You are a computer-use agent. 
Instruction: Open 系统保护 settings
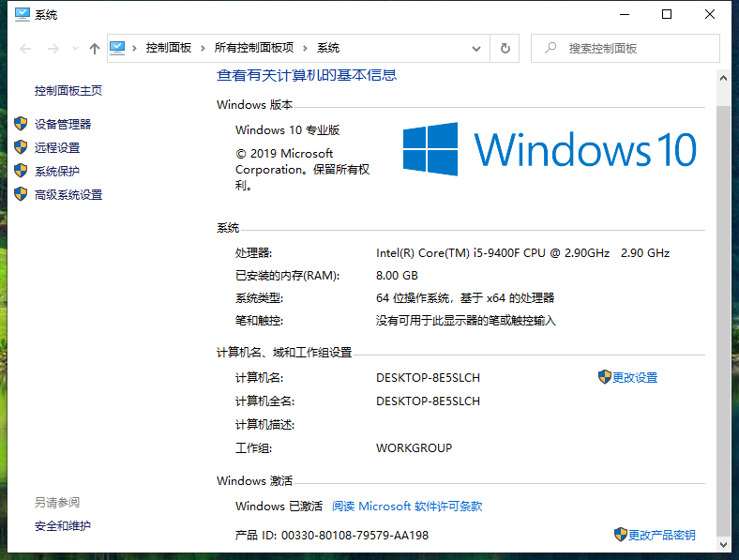(x=56, y=172)
